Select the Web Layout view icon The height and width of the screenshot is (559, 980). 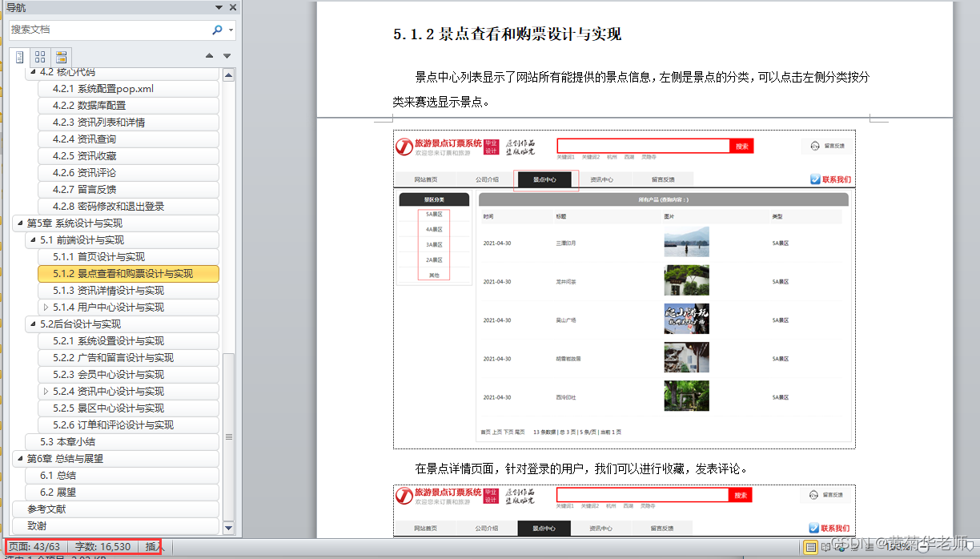[840, 548]
